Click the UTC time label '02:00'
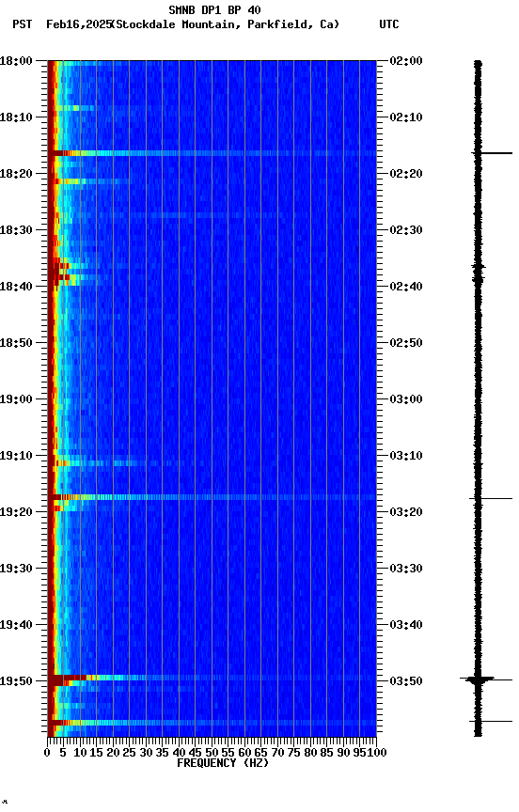 point(406,61)
